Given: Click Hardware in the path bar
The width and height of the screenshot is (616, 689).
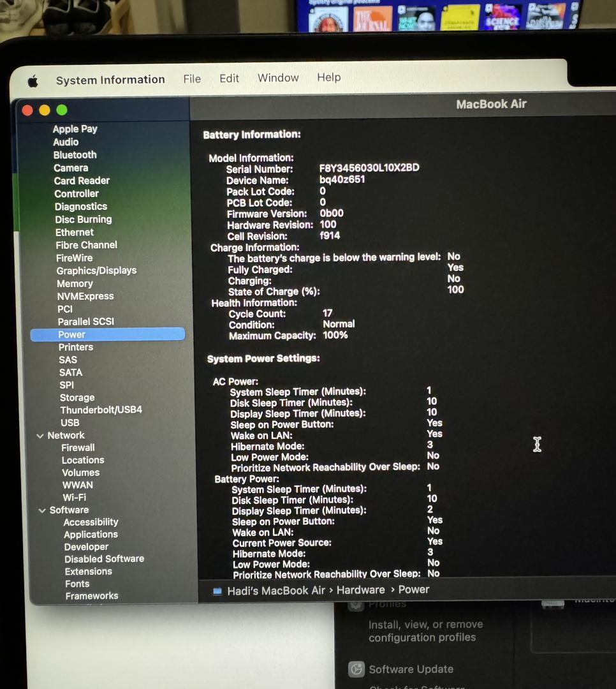Looking at the screenshot, I should [x=361, y=590].
